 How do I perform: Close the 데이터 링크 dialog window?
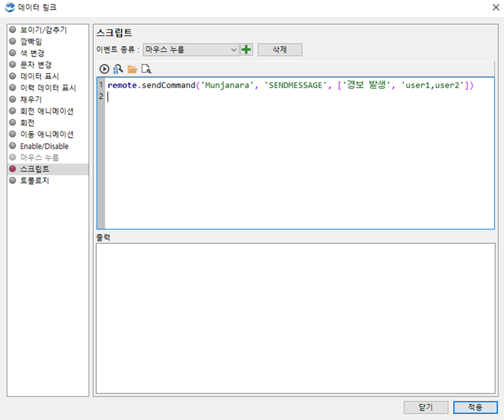point(494,8)
